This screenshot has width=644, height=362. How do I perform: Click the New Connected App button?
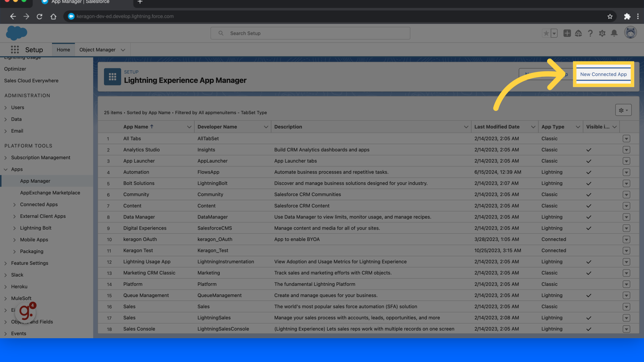pyautogui.click(x=603, y=74)
